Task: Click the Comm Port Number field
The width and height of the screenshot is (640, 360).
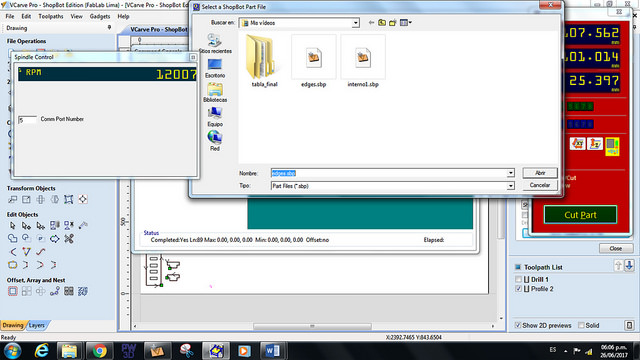Action: coord(27,120)
